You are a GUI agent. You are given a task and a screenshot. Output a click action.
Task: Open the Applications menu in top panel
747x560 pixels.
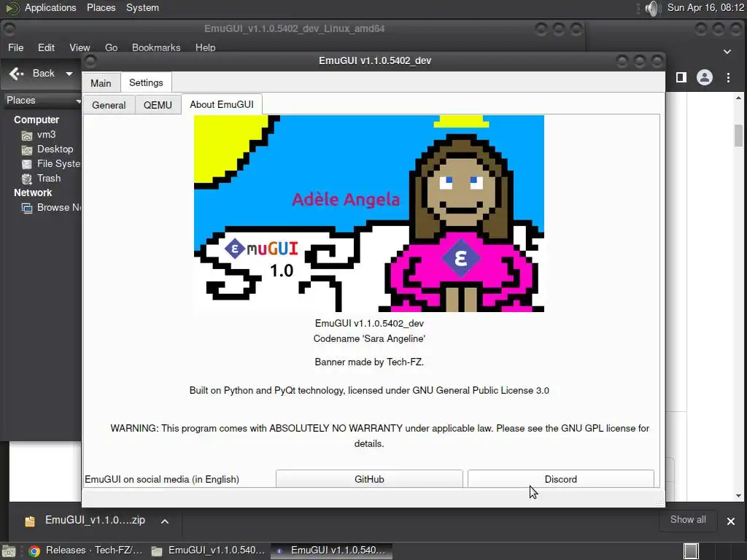point(50,7)
